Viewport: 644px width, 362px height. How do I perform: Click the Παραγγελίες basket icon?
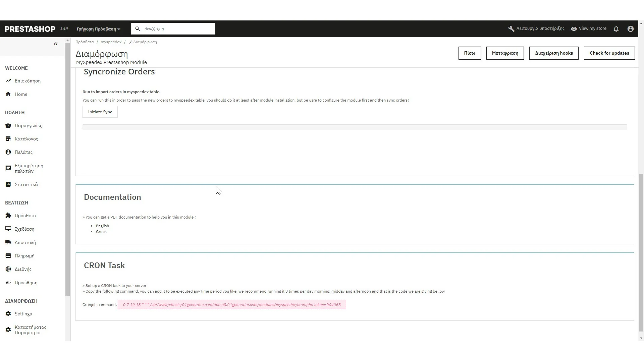point(8,125)
